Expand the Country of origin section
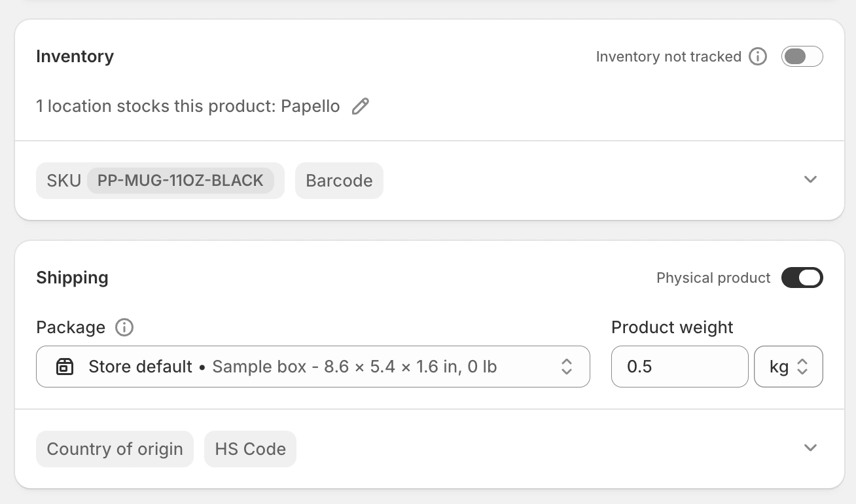The height and width of the screenshot is (504, 856). click(810, 448)
